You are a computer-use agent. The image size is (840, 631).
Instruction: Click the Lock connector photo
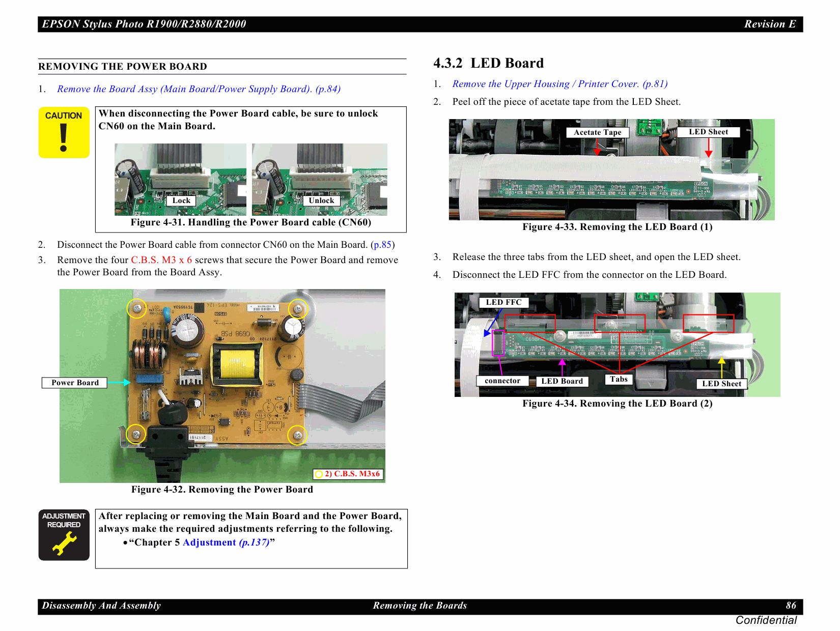pos(180,179)
